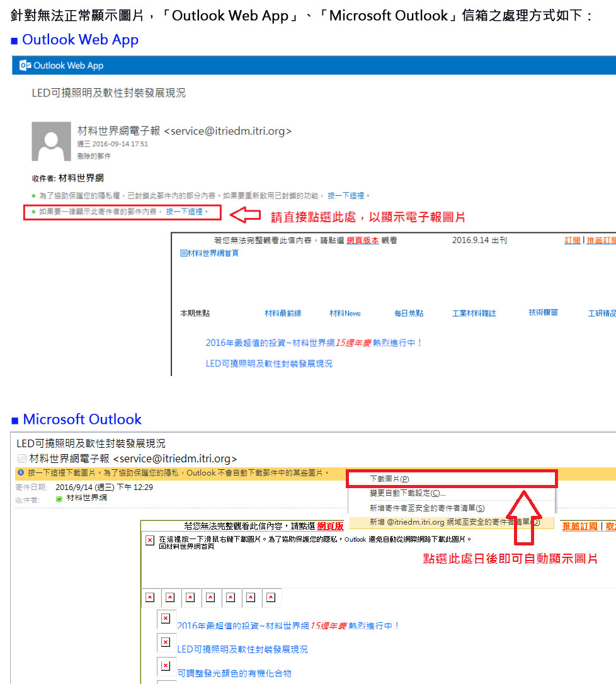Open the 'LED可撓照明及軟性封裝發展現況' link in Outlook
The image size is (616, 684).
242,649
